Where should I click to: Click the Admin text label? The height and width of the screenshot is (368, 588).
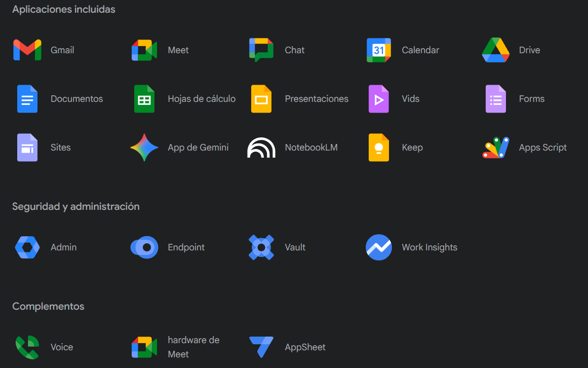(63, 247)
